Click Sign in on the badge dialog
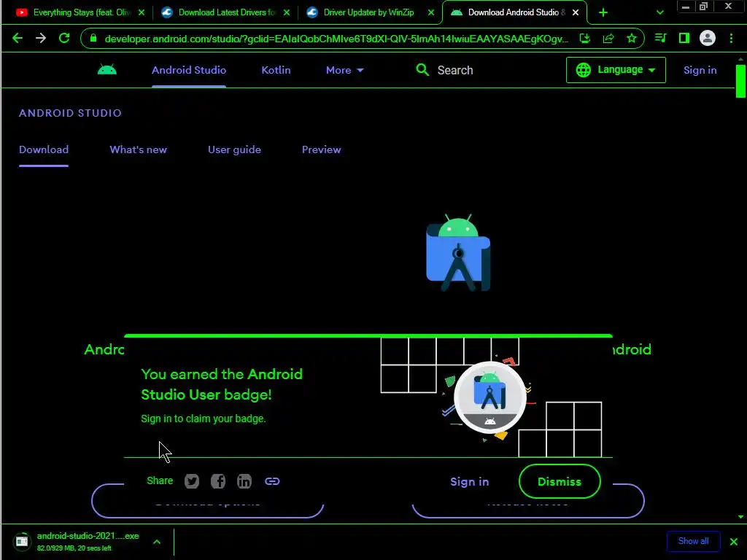This screenshot has width=747, height=560. click(470, 482)
